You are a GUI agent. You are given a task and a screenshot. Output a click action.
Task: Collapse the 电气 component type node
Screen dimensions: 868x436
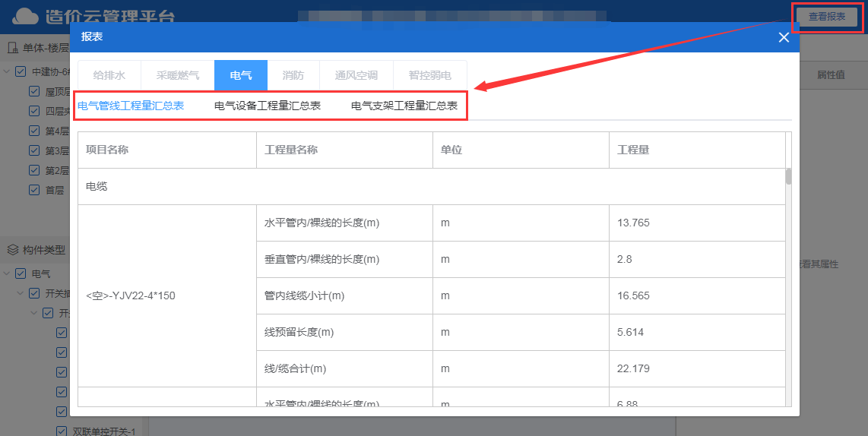click(7, 273)
